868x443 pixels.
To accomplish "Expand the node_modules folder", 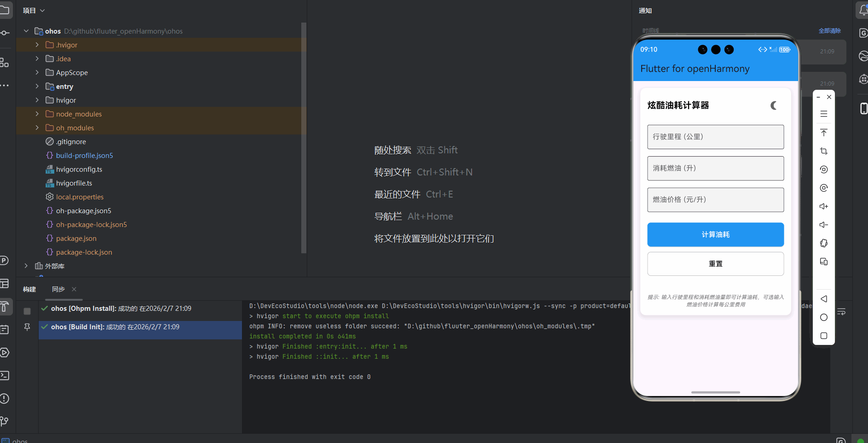I will pyautogui.click(x=37, y=114).
